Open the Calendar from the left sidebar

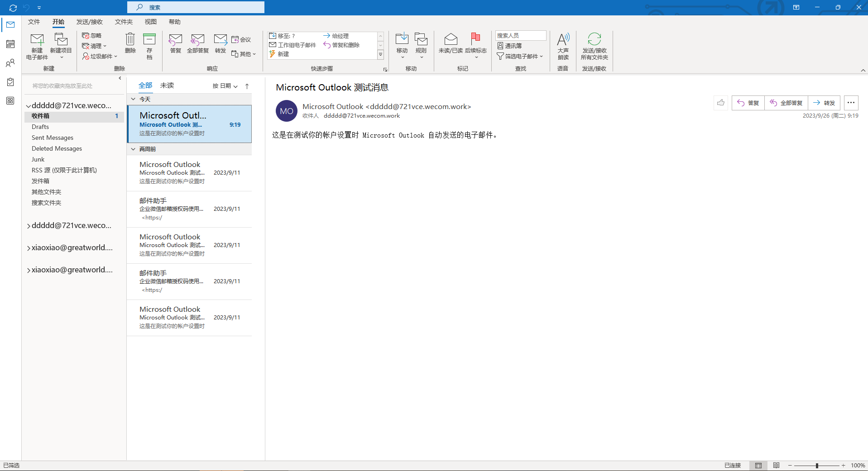10,44
